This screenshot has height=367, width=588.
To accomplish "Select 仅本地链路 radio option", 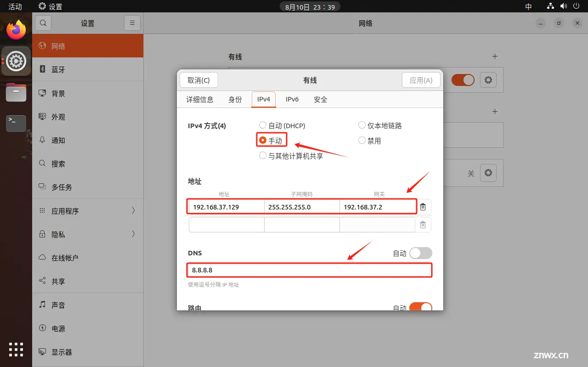I will pos(362,125).
